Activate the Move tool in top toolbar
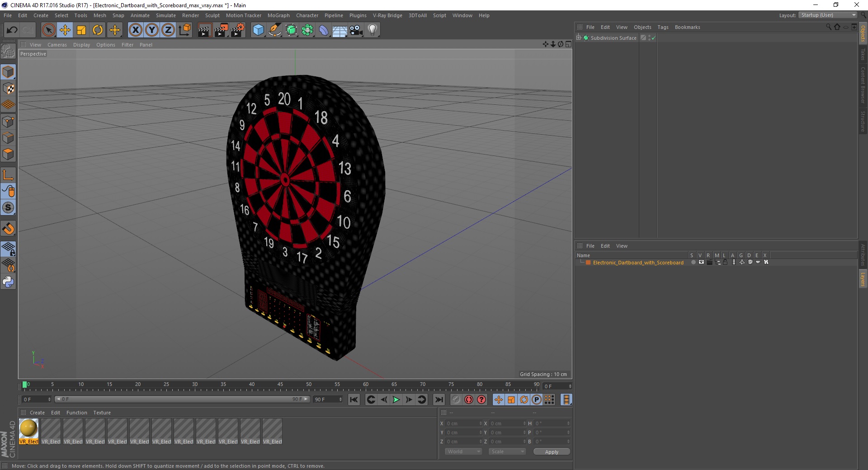This screenshot has width=868, height=470. pyautogui.click(x=65, y=30)
